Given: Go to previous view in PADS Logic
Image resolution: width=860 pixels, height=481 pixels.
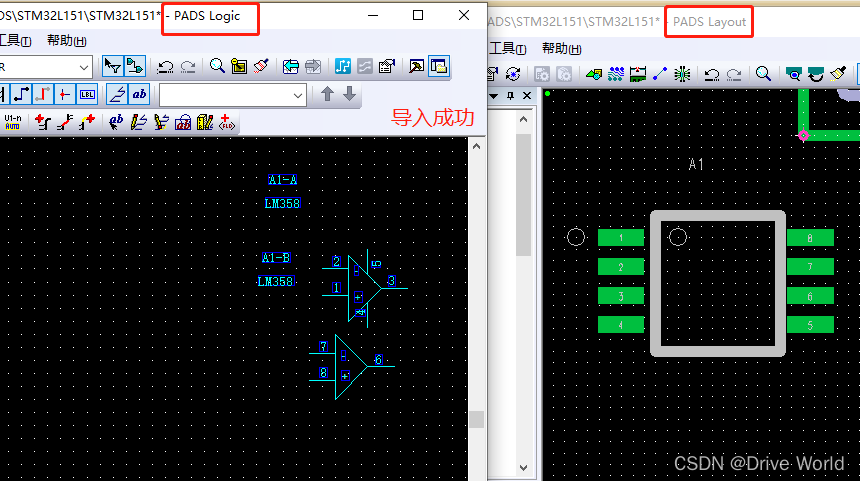Looking at the screenshot, I should coord(290,66).
